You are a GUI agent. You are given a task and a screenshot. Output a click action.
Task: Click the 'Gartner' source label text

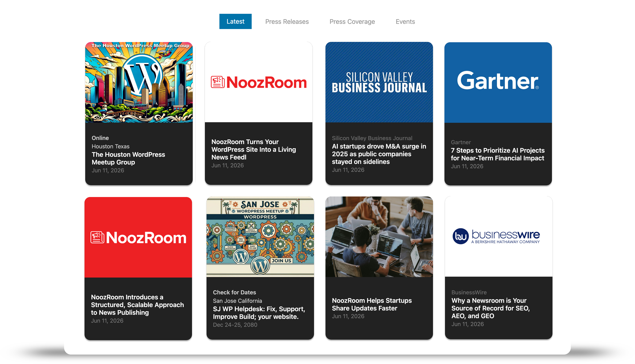pos(461,142)
